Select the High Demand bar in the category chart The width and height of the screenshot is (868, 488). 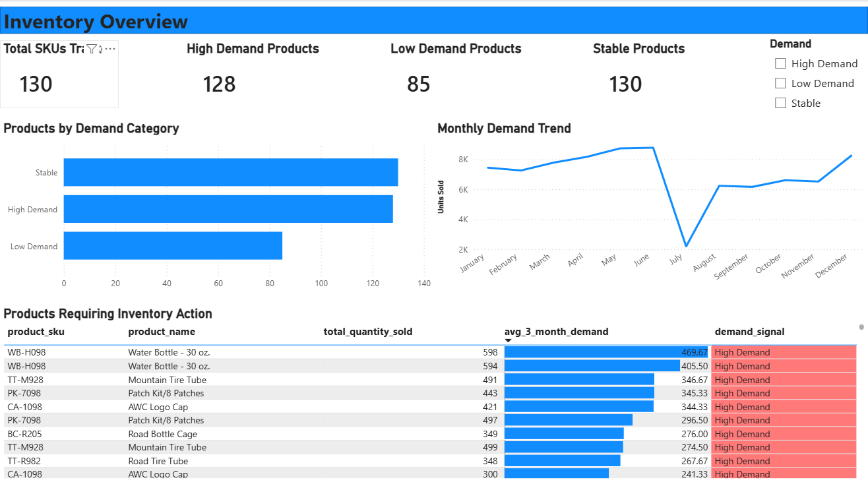point(228,209)
